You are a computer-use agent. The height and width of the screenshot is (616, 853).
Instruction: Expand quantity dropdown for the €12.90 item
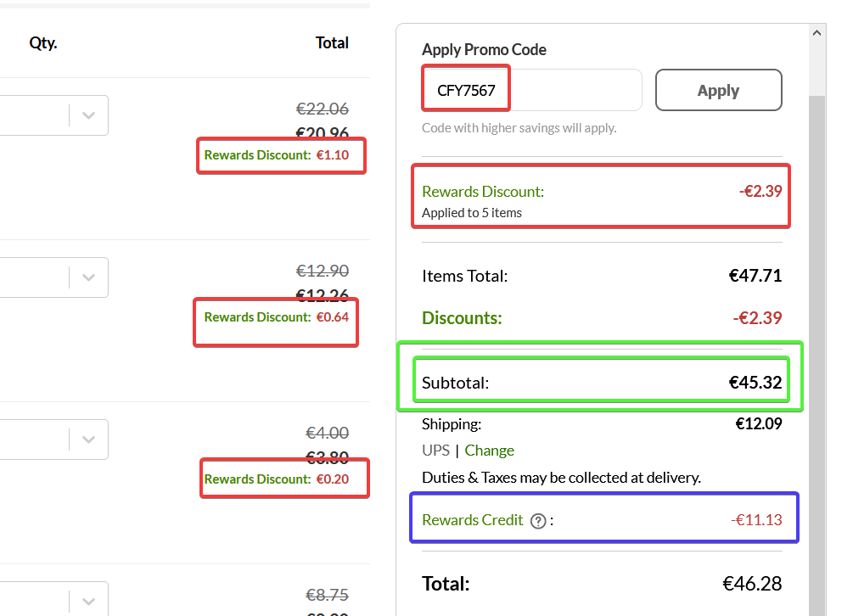pyautogui.click(x=88, y=277)
